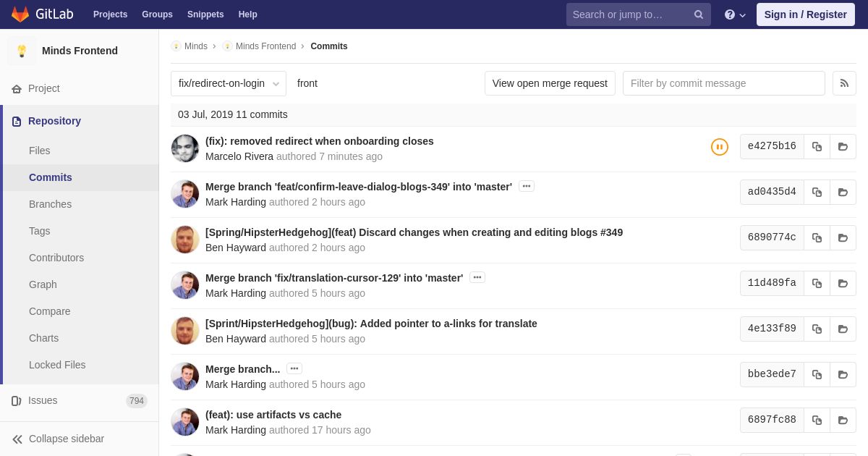868x456 pixels.
Task: Open Branches in the Repository sidebar
Action: tap(50, 204)
